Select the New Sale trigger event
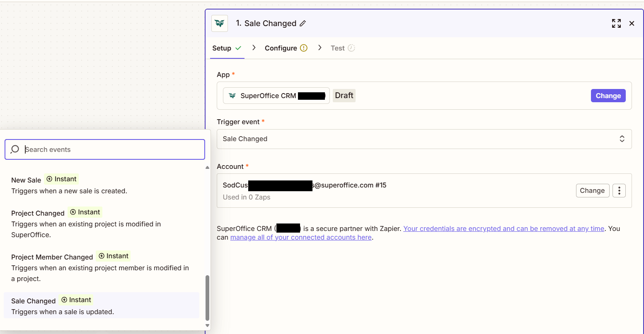The height and width of the screenshot is (334, 644). coord(102,185)
